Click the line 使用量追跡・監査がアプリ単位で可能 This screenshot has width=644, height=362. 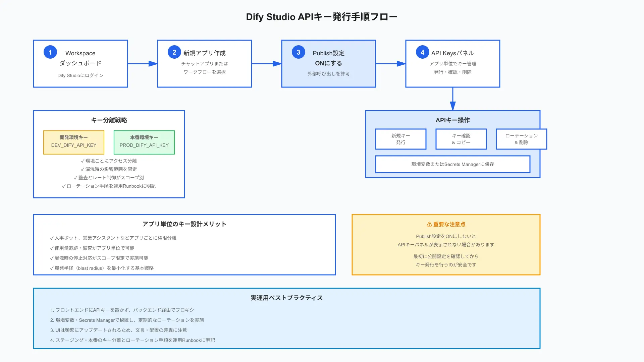[x=92, y=248]
